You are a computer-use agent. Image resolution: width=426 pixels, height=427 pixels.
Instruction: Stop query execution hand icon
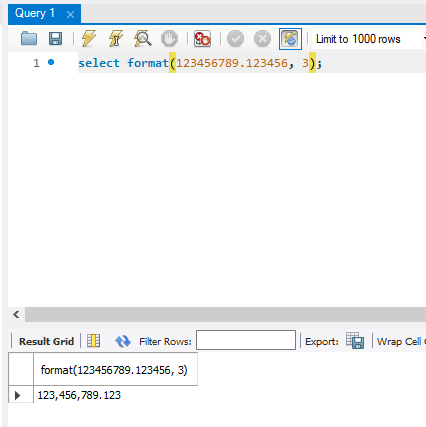pos(169,39)
